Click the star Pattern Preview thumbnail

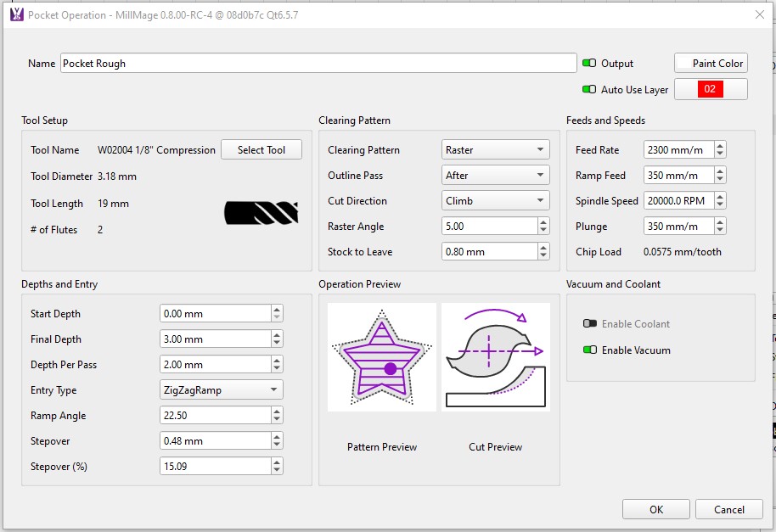click(381, 357)
